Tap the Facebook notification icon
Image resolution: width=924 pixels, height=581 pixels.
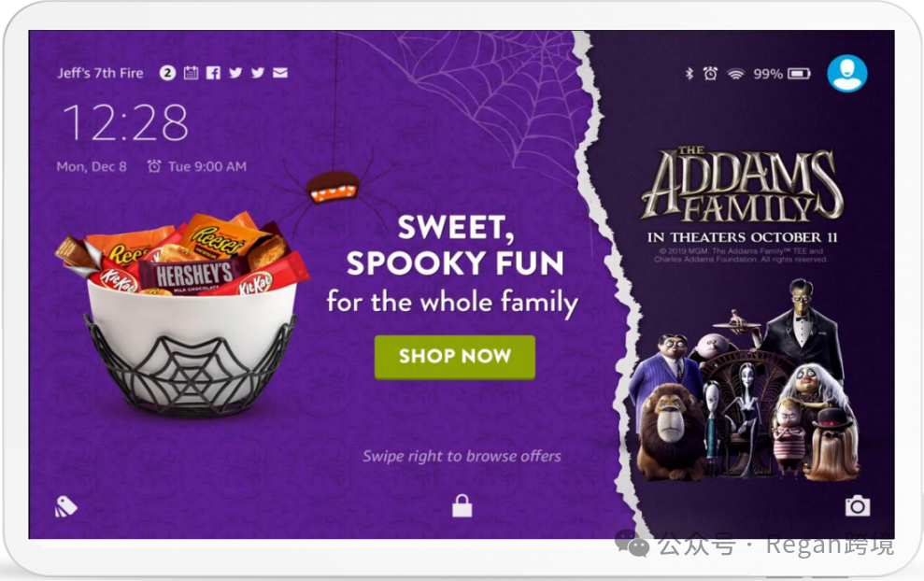click(213, 73)
